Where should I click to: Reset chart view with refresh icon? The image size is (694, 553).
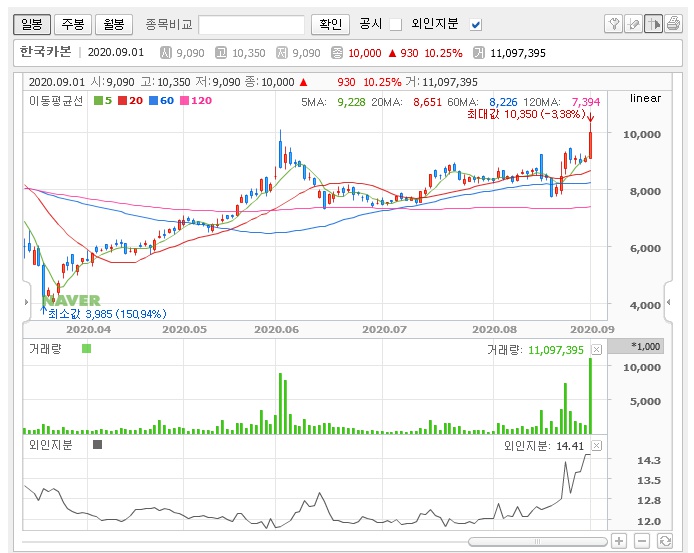pyautogui.click(x=663, y=541)
